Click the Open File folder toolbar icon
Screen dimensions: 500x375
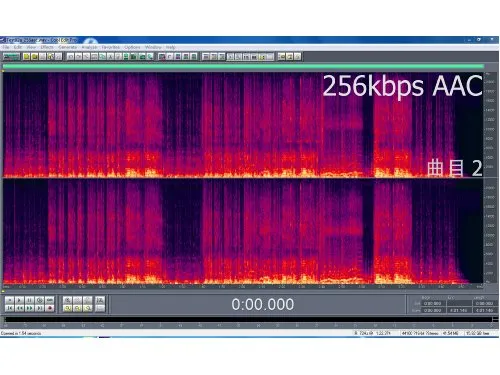(x=34, y=57)
